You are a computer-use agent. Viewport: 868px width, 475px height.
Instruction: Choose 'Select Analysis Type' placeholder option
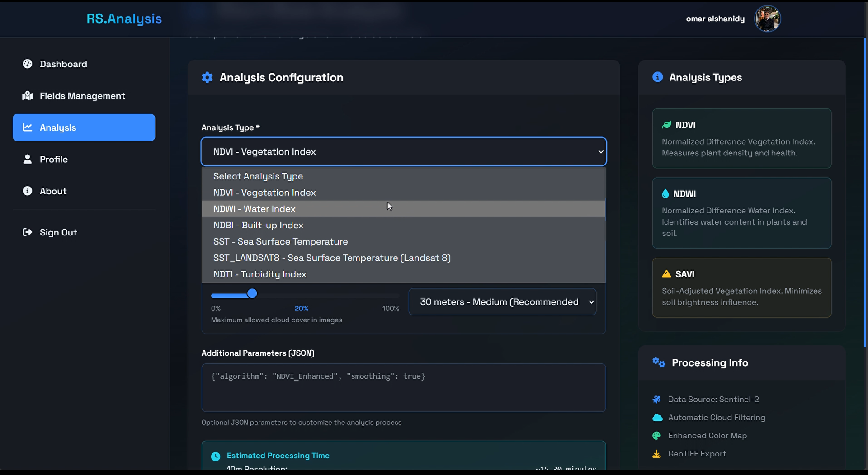coord(403,176)
